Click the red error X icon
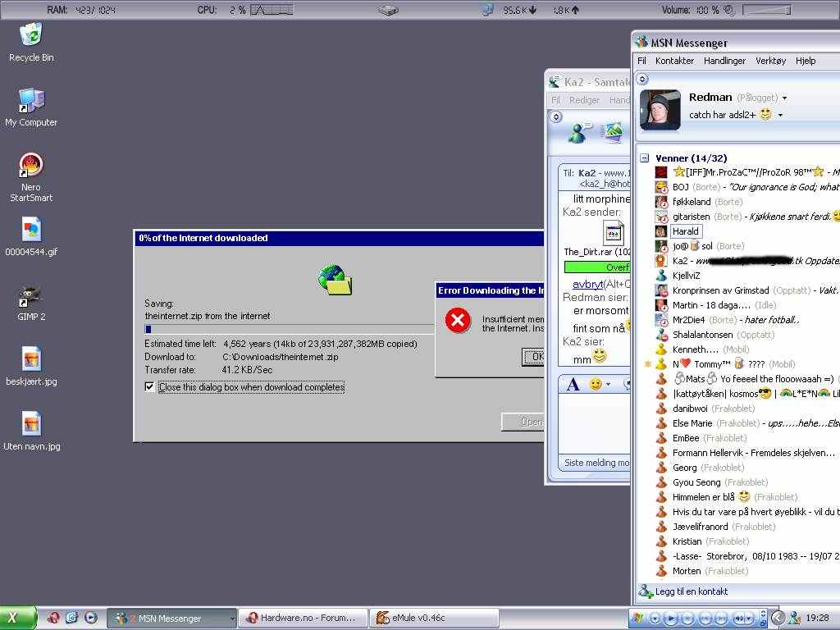 pyautogui.click(x=458, y=321)
